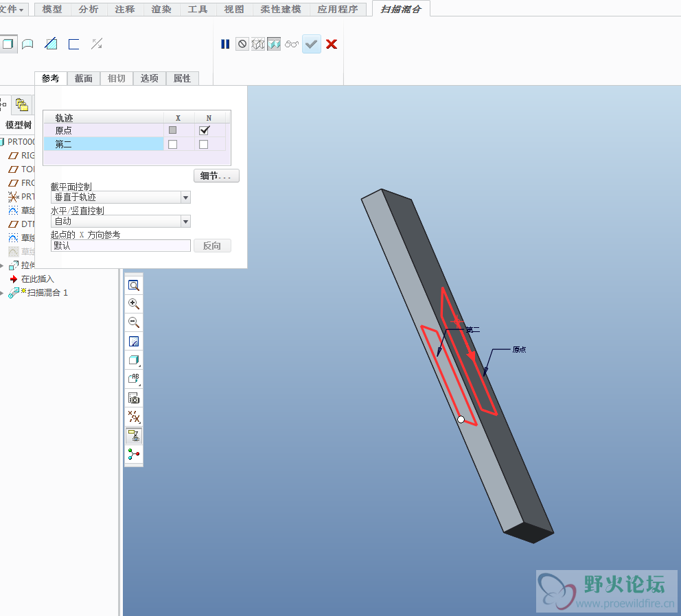Select the unattached preview icon
The height and width of the screenshot is (616, 681).
click(258, 44)
